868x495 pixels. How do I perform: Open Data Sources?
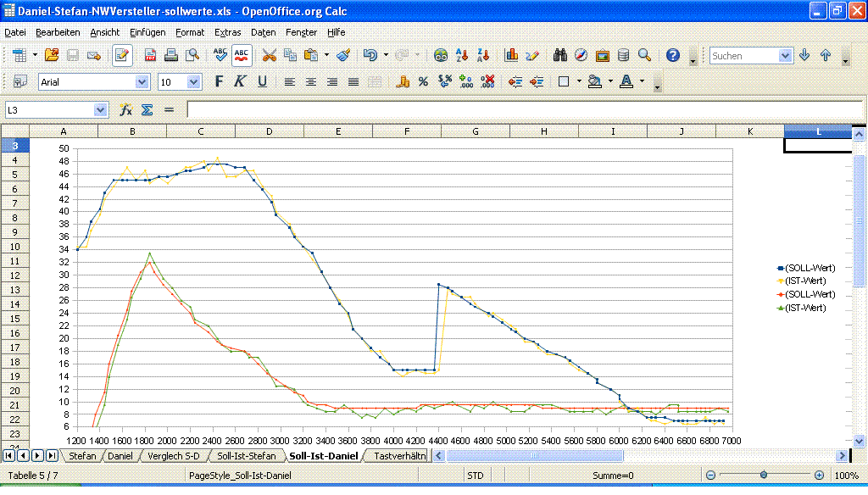click(623, 55)
